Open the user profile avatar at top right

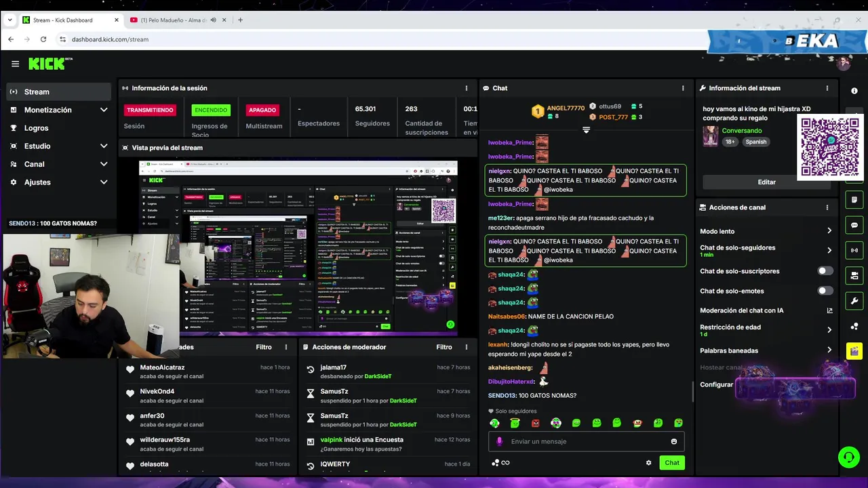tap(844, 64)
